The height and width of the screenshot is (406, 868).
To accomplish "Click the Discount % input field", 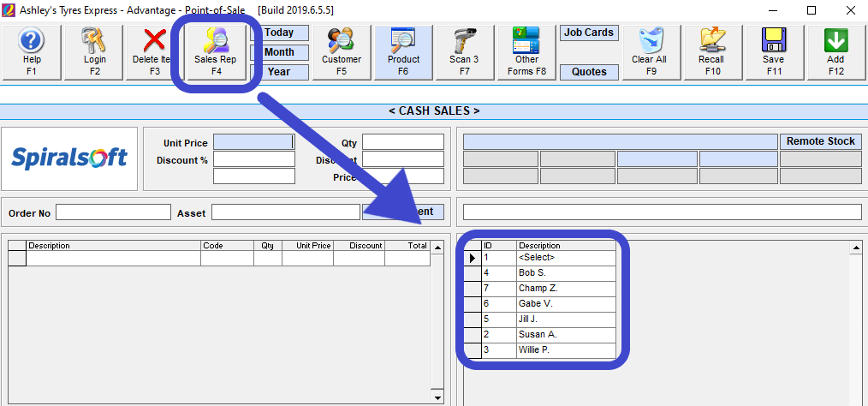I will click(x=254, y=159).
